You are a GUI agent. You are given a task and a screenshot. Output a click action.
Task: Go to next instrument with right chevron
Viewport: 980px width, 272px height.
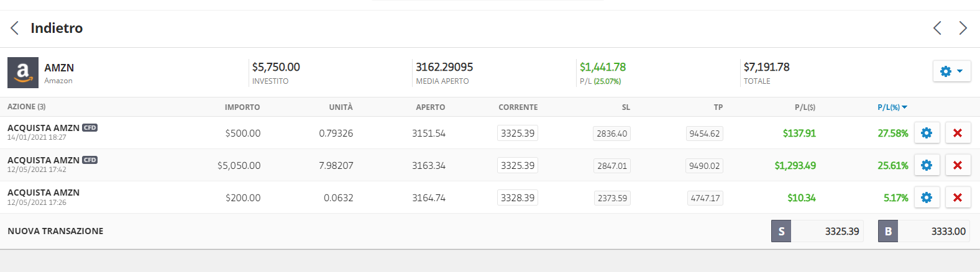click(963, 28)
